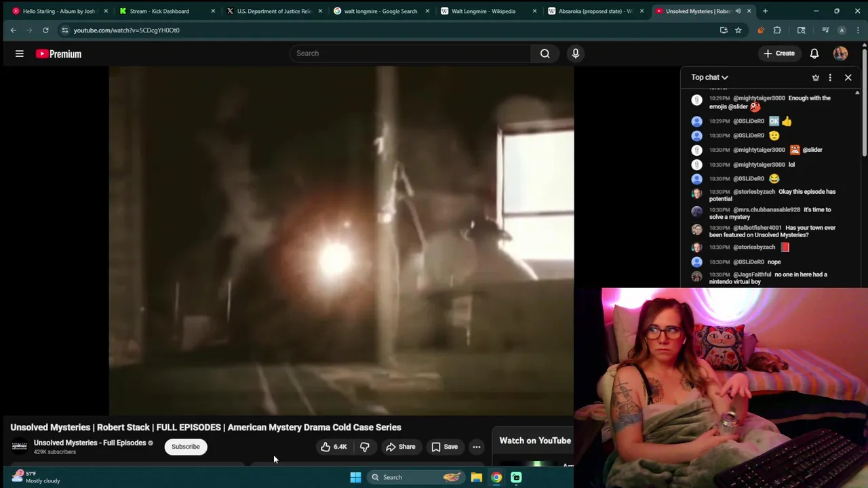Click the video player to pause
The image size is (868, 488).
coord(341,241)
